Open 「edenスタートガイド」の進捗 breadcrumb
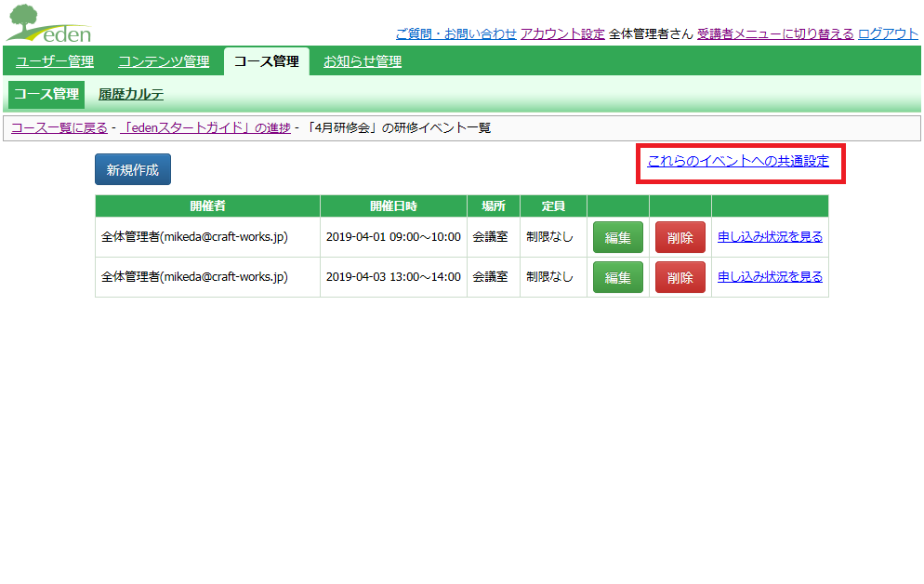 205,128
